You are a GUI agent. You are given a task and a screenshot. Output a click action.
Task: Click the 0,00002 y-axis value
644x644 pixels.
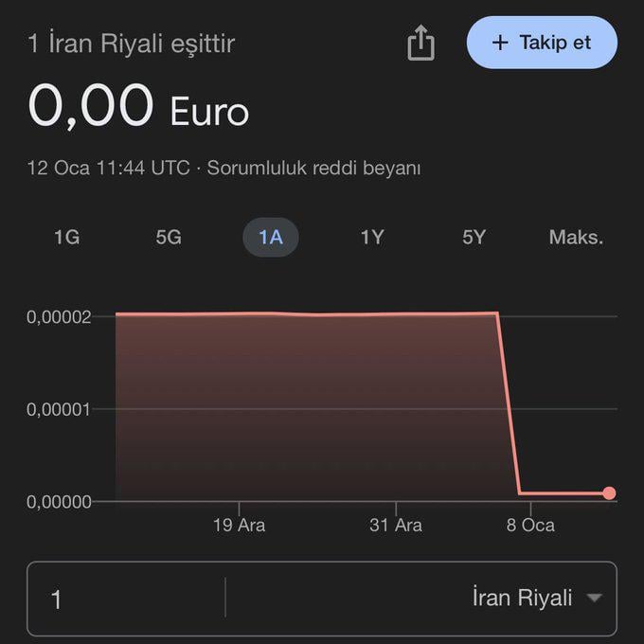click(59, 316)
